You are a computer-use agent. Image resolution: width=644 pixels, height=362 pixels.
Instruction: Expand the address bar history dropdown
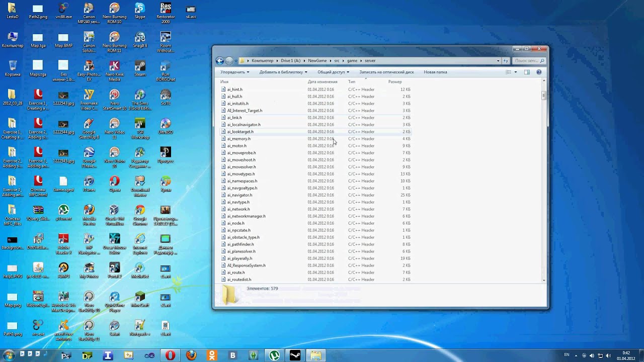[x=498, y=61]
